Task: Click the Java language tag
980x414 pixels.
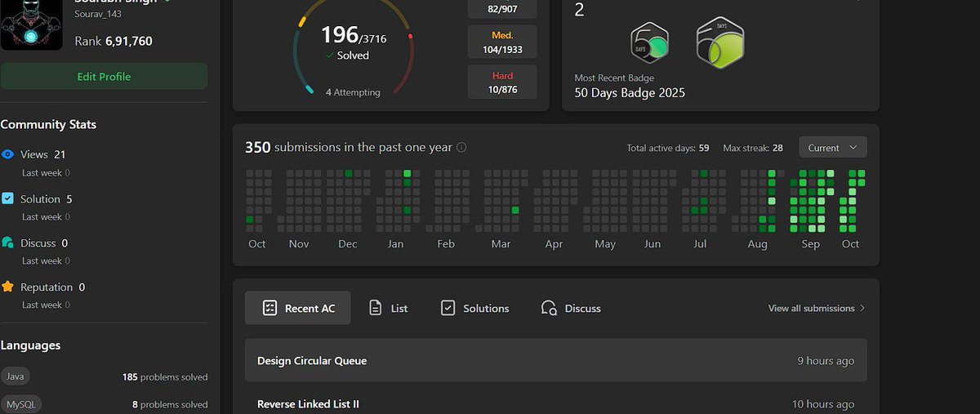Action: pyautogui.click(x=15, y=376)
